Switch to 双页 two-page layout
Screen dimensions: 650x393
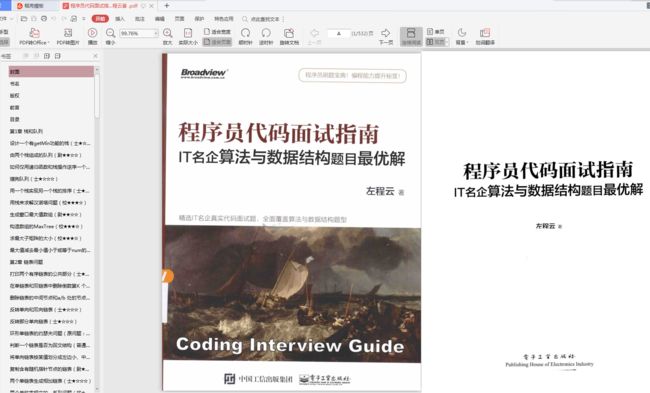coord(436,42)
